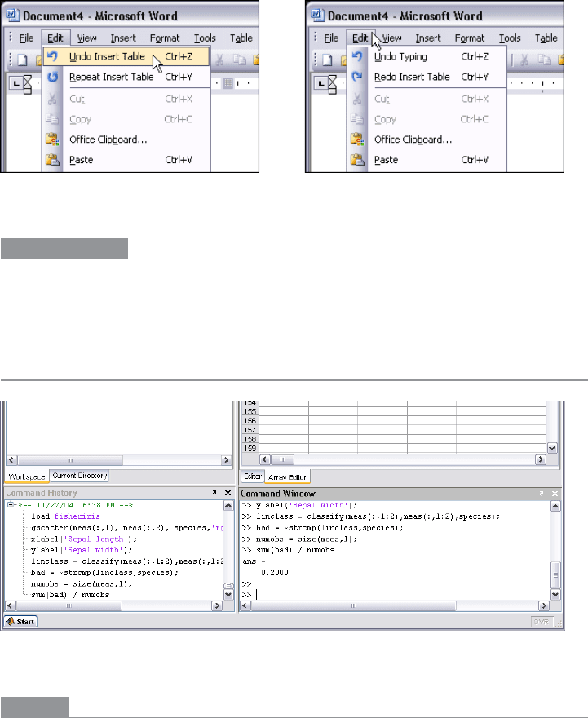Image resolution: width=588 pixels, height=718 pixels.
Task: Switch to the Array Editor tab
Action: 287,477
